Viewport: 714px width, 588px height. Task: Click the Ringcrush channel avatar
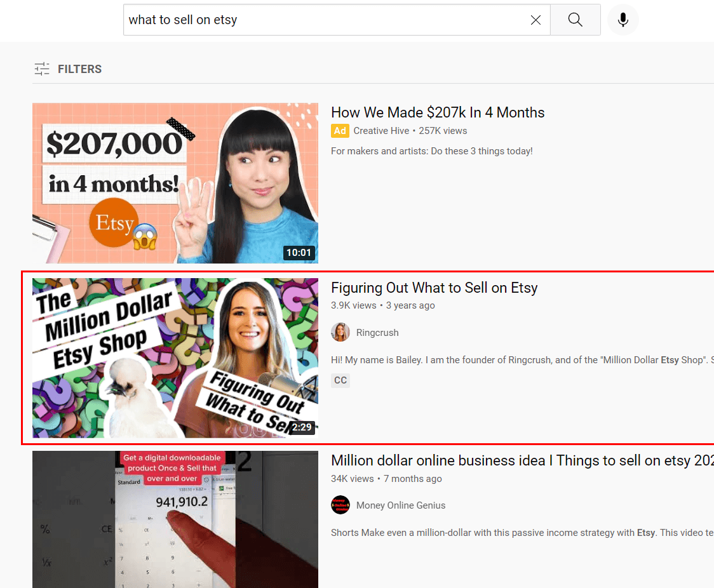[x=340, y=332]
